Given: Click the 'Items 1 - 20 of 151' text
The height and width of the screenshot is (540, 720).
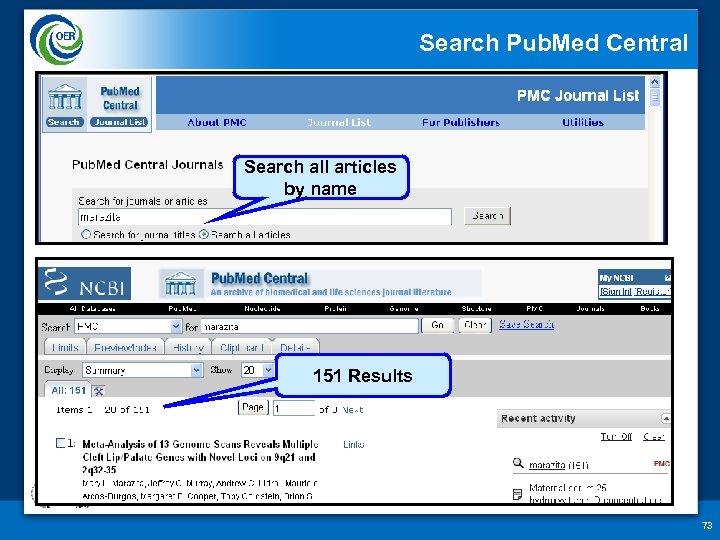Looking at the screenshot, I should coord(102,410).
